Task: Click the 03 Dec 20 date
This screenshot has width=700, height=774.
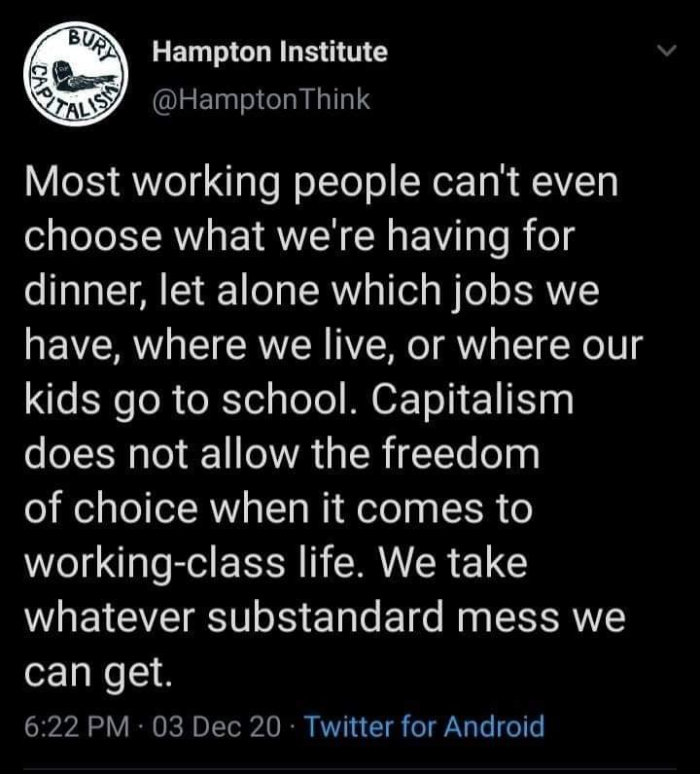Action: pos(217,725)
